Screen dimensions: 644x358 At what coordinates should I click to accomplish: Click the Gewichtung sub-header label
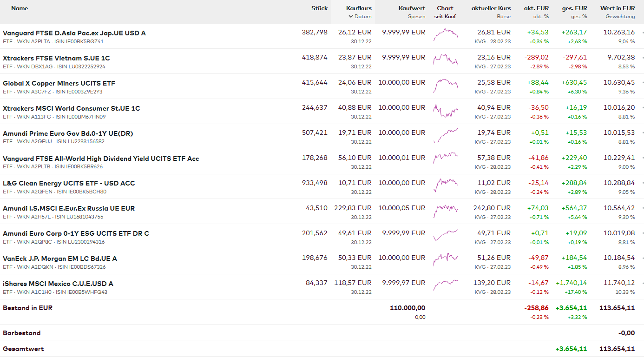click(x=620, y=17)
